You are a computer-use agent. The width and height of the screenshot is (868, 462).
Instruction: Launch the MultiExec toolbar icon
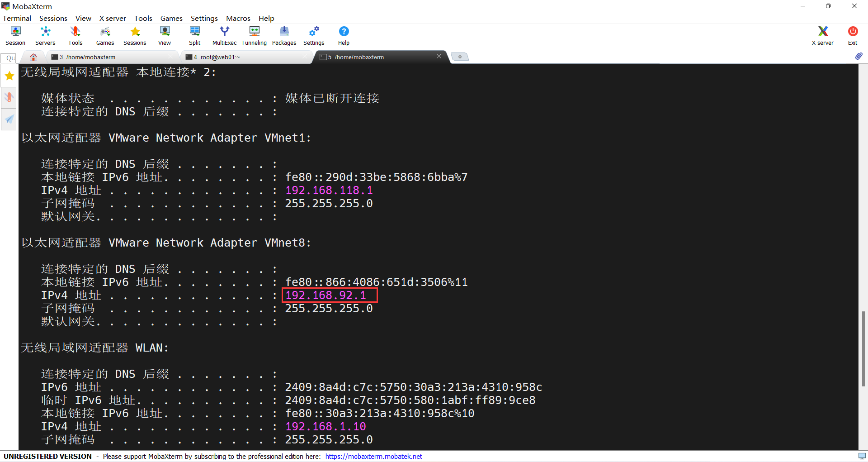pyautogui.click(x=224, y=36)
